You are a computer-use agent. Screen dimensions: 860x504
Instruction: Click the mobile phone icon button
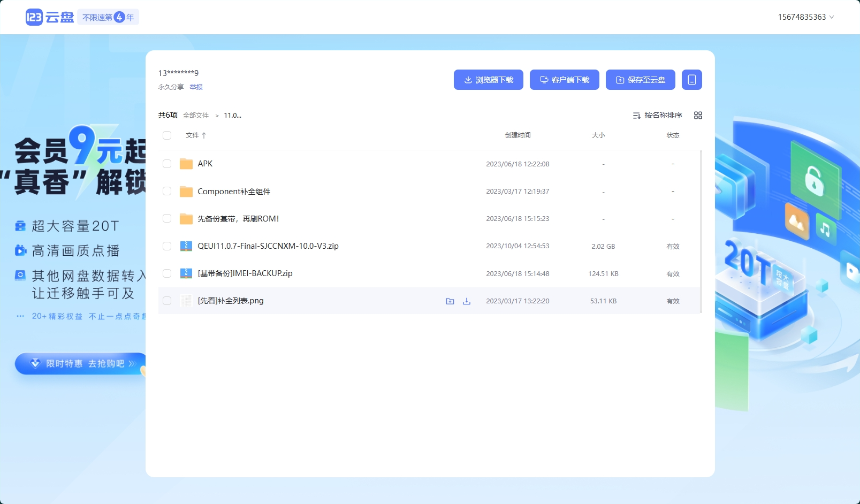(691, 80)
